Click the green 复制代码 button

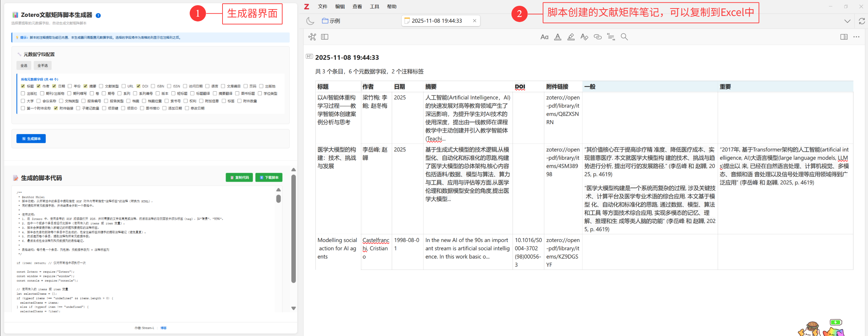coord(239,178)
